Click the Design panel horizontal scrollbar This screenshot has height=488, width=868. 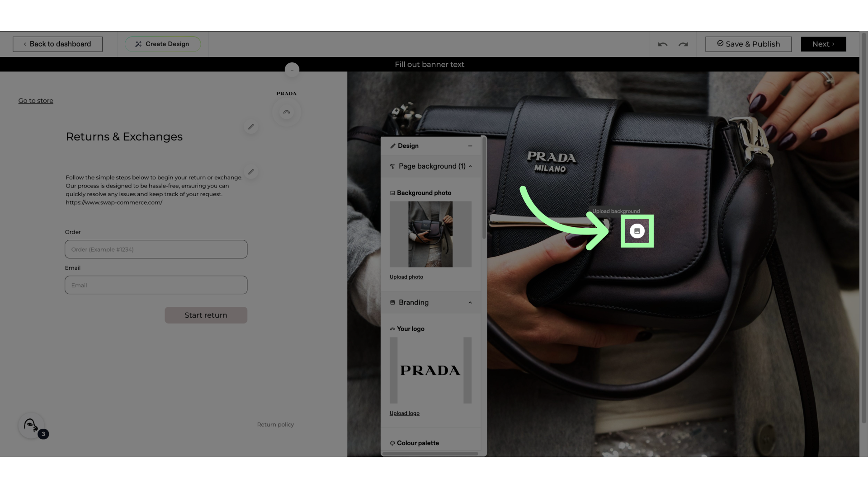[430, 454]
